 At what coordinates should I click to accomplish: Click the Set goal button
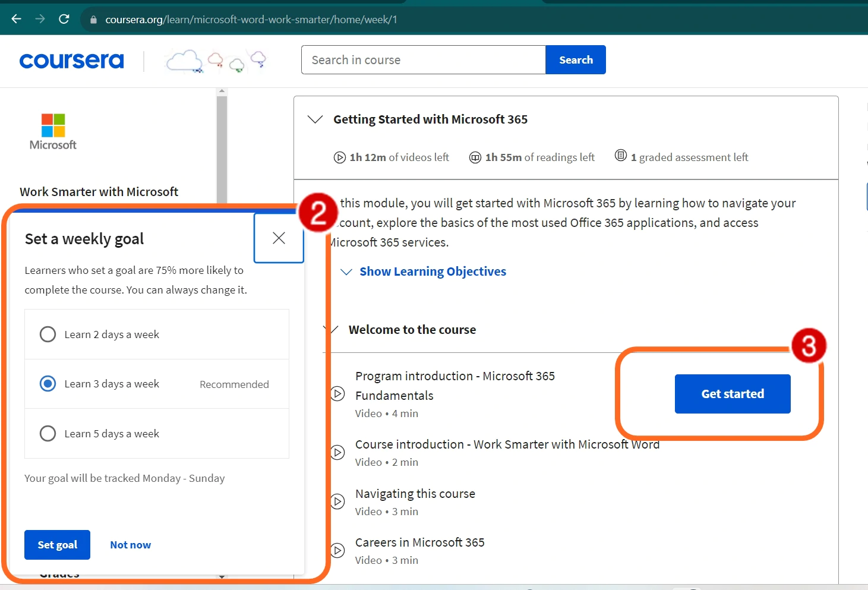[x=57, y=545]
